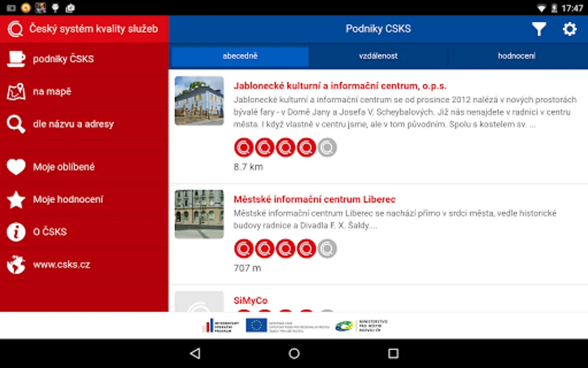The height and width of the screenshot is (368, 588).
Task: Open na mapě menu item
Action: click(84, 92)
